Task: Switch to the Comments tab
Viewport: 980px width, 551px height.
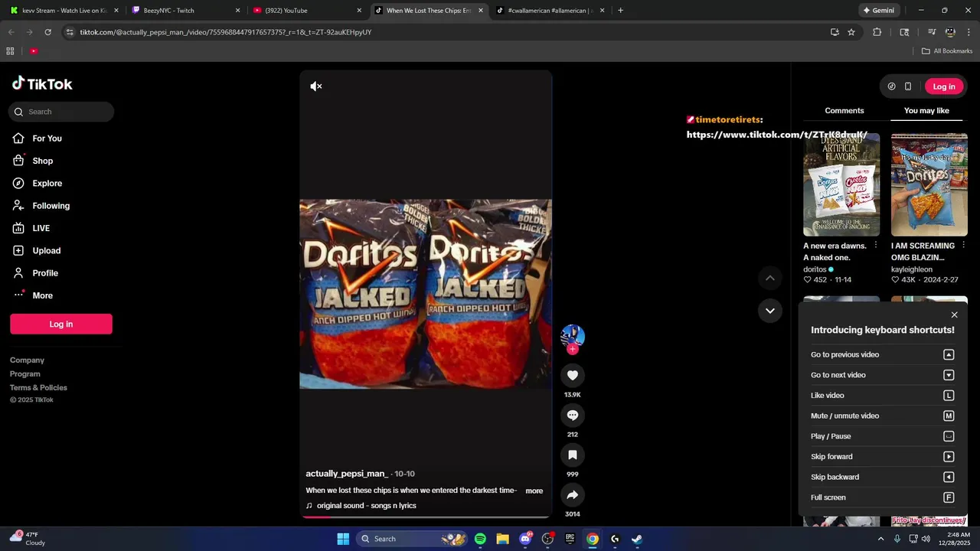Action: point(844,111)
